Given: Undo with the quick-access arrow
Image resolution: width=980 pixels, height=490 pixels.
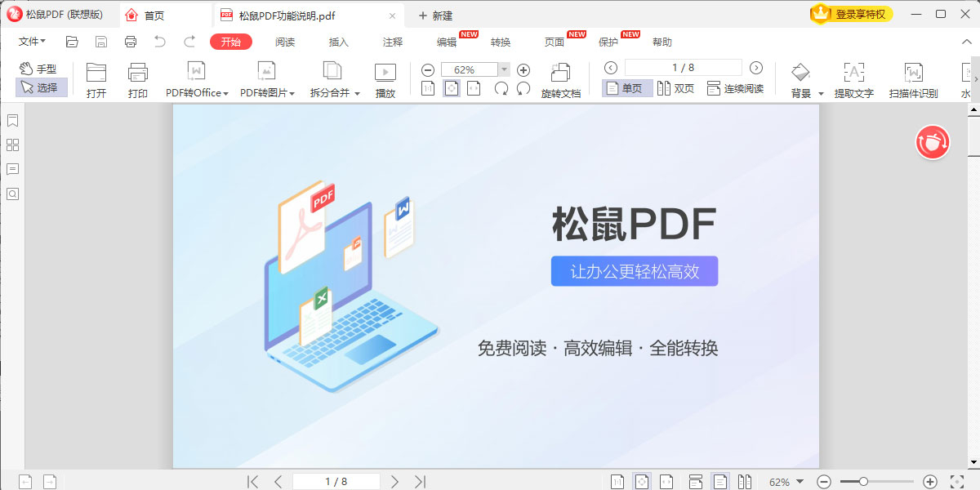Looking at the screenshot, I should [160, 42].
